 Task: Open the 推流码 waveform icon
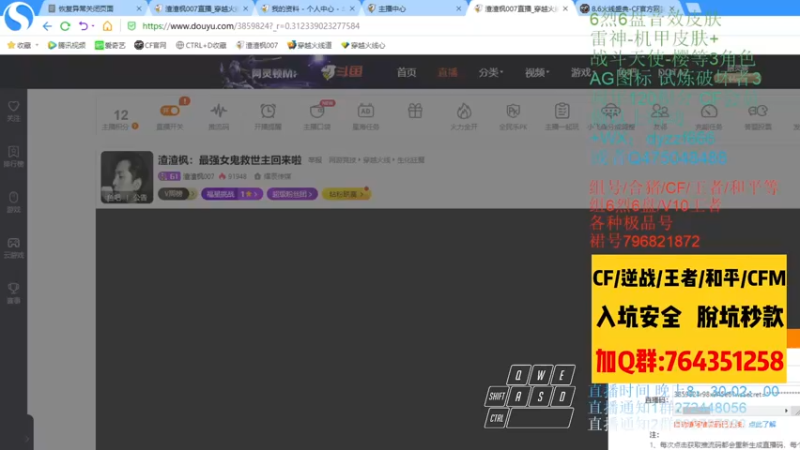[x=218, y=116]
